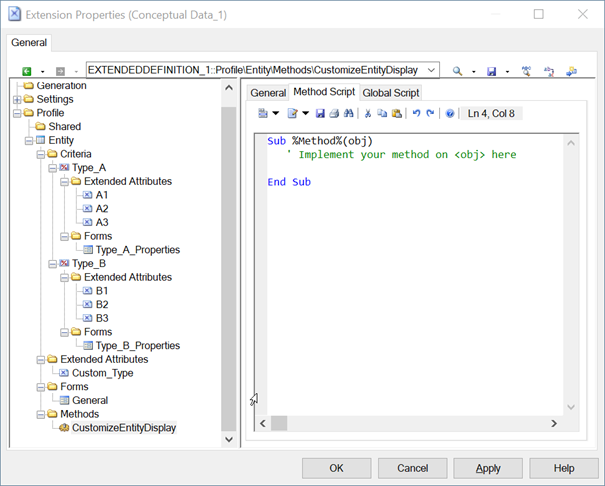Image resolution: width=605 pixels, height=486 pixels.
Task: Click the Undo arrow in script toolbar
Action: (416, 114)
